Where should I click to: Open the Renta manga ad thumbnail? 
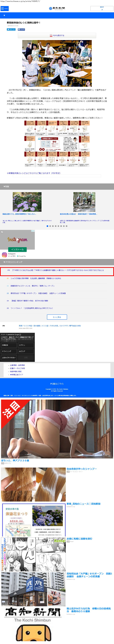tap(33, 554)
